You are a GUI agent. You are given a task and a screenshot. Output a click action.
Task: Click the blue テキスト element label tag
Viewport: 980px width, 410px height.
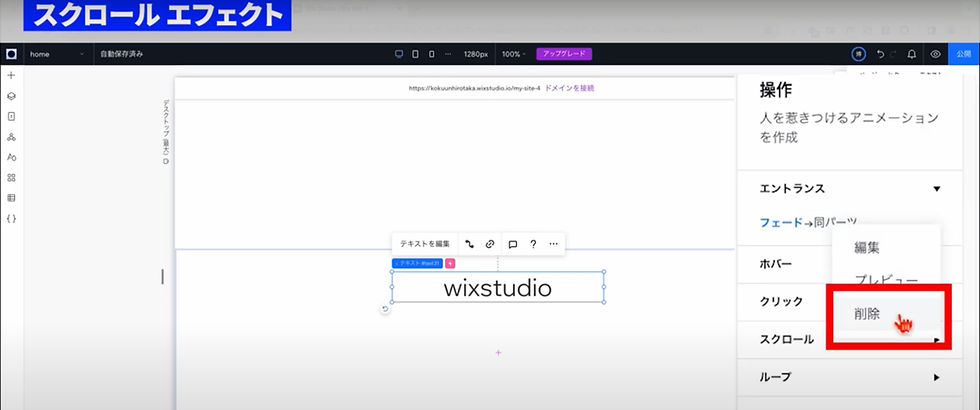(417, 264)
